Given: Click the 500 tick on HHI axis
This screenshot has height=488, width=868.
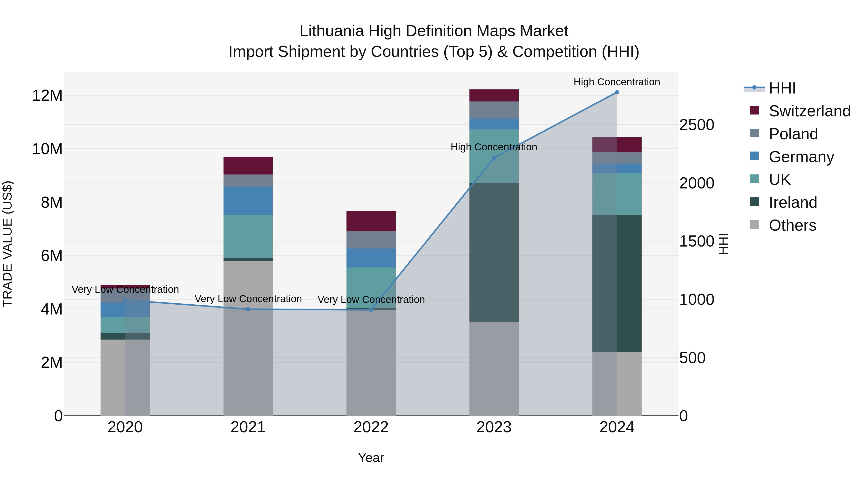Looking at the screenshot, I should click(692, 358).
